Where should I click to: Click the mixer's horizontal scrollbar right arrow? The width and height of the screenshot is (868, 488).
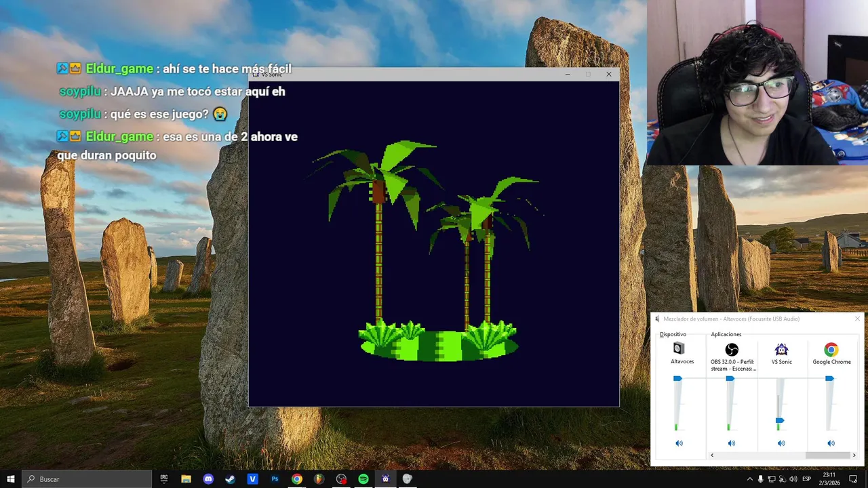coord(854,455)
